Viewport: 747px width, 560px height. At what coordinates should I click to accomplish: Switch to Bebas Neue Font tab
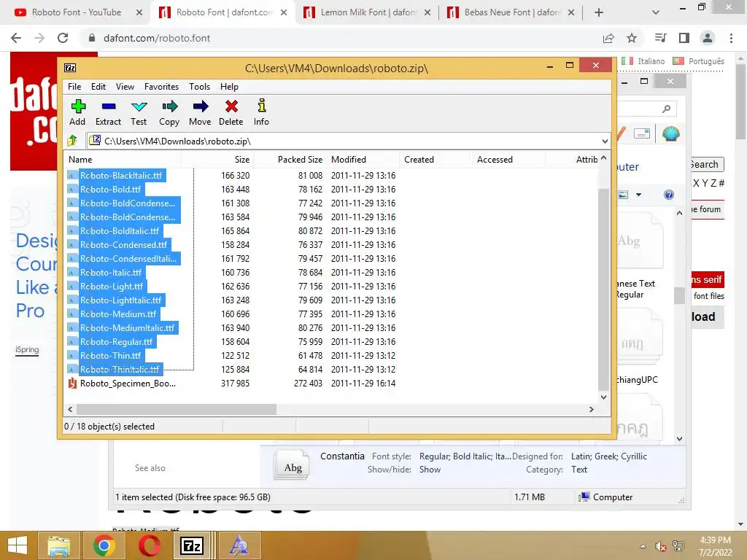pos(511,12)
